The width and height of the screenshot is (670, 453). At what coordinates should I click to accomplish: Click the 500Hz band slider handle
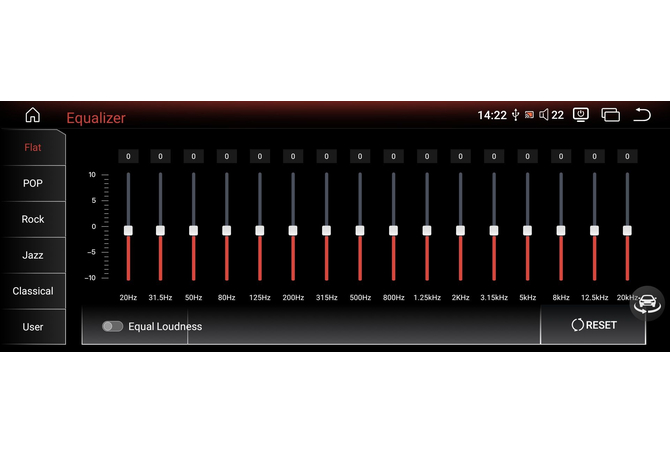359,230
